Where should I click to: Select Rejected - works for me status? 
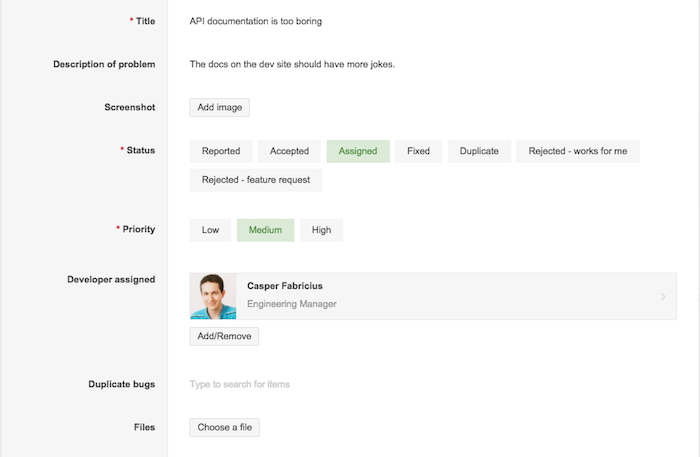tap(578, 151)
